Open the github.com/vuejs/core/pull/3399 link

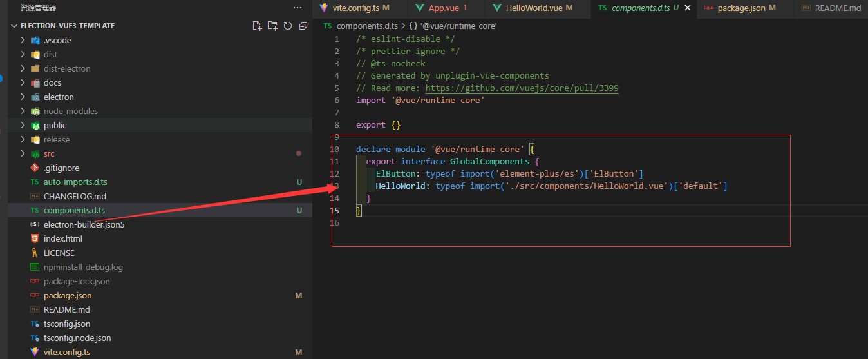(522, 88)
